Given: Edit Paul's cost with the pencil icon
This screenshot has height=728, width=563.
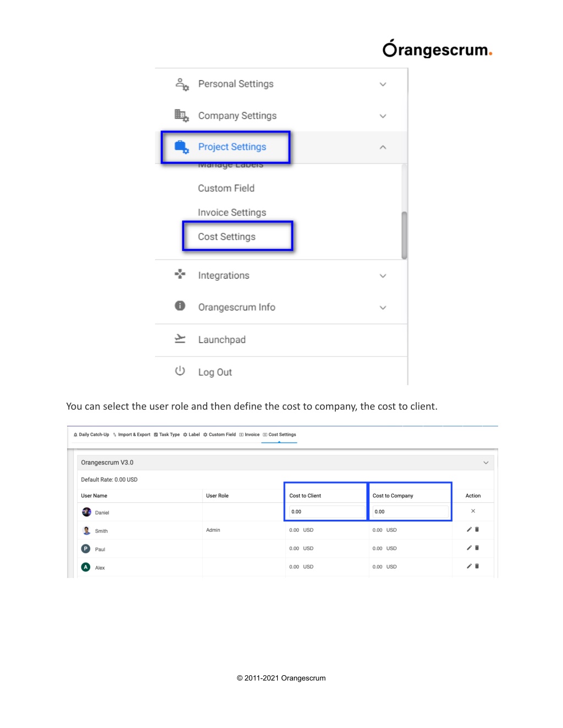Looking at the screenshot, I should pyautogui.click(x=469, y=548).
